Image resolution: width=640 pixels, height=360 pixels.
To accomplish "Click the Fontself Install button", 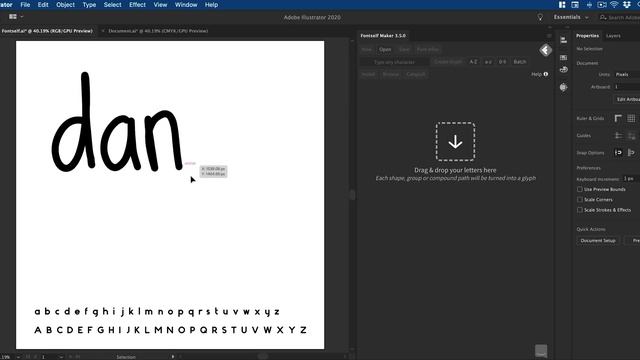I will 368,74.
